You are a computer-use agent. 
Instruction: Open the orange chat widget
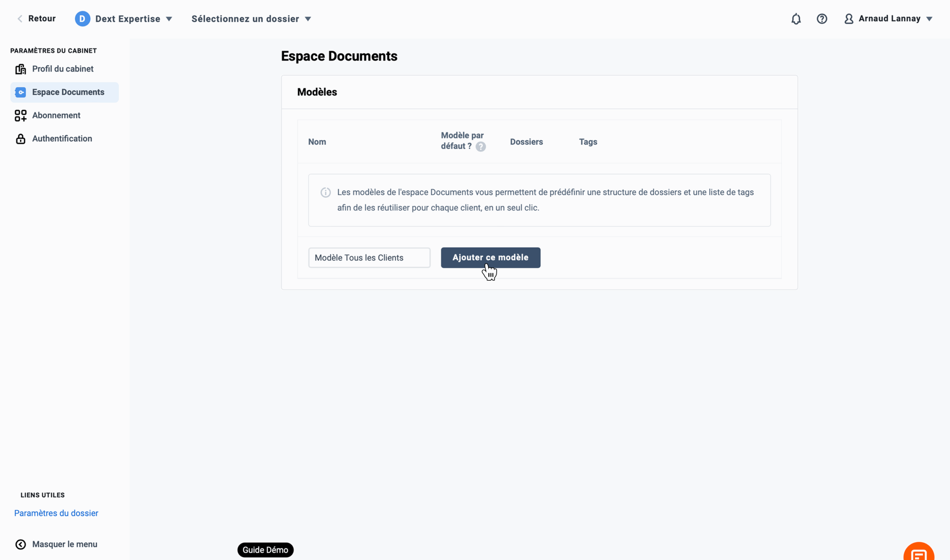[x=919, y=552]
